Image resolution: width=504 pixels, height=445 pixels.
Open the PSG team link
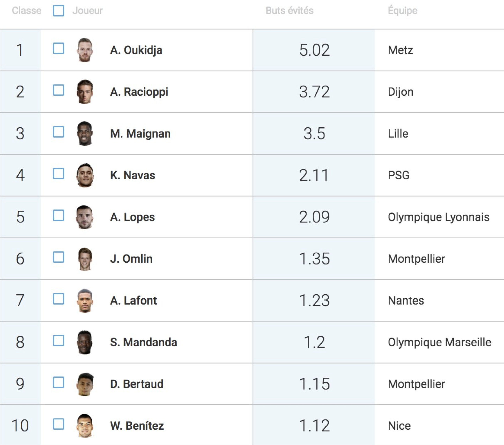coord(398,175)
